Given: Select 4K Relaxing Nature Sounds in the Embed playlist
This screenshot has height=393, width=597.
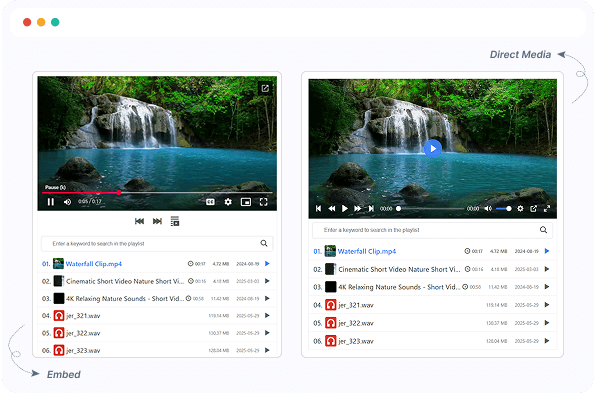Looking at the screenshot, I should point(125,299).
